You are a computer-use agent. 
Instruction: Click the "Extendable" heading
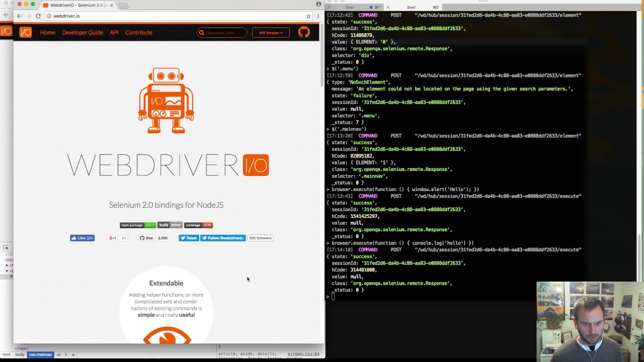click(166, 284)
